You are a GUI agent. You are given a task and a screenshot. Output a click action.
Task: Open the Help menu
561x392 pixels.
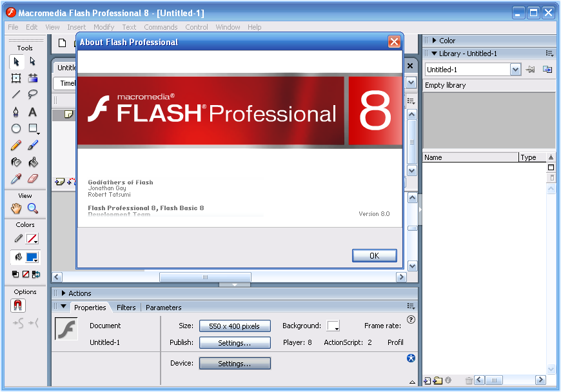point(254,27)
